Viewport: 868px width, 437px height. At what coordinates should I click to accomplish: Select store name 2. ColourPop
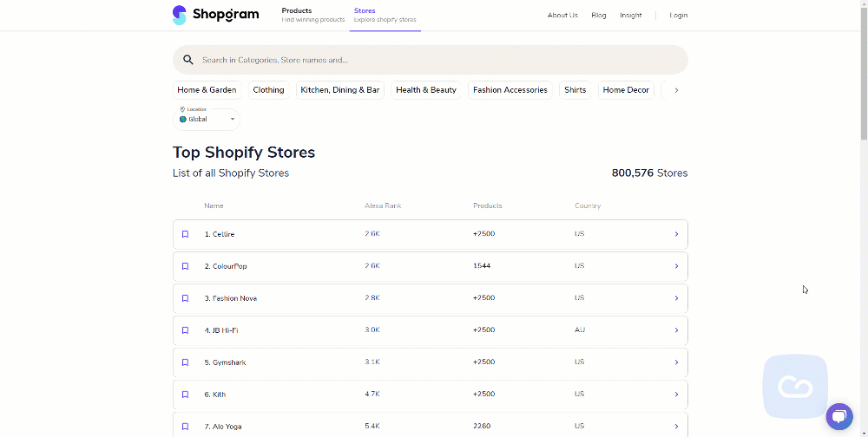coord(226,267)
